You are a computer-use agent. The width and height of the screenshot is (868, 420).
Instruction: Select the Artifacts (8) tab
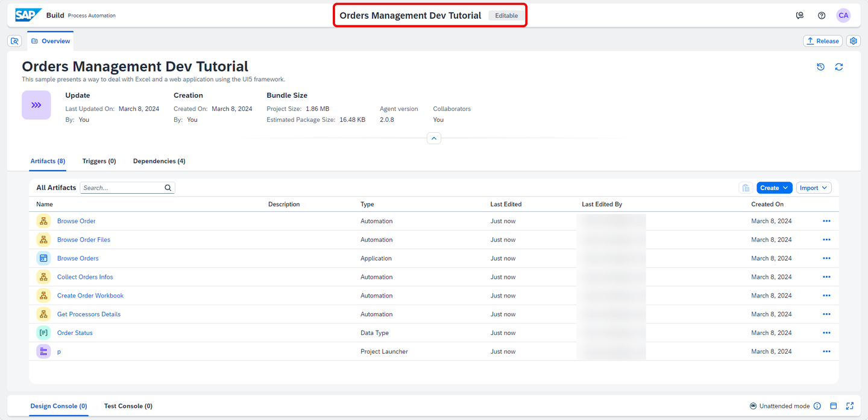(48, 161)
